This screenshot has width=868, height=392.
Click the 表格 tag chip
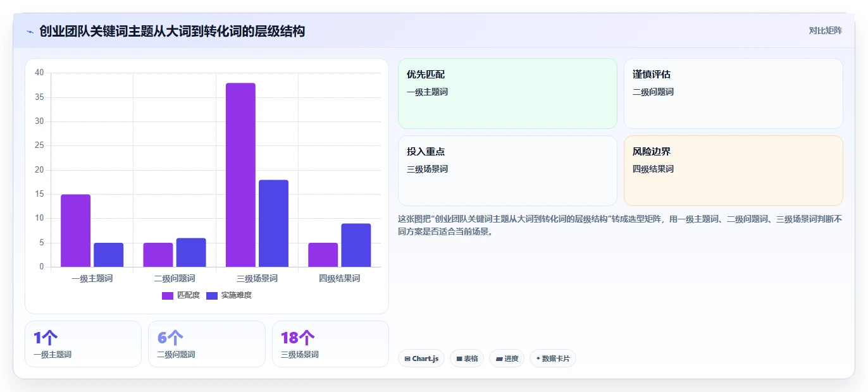click(467, 358)
